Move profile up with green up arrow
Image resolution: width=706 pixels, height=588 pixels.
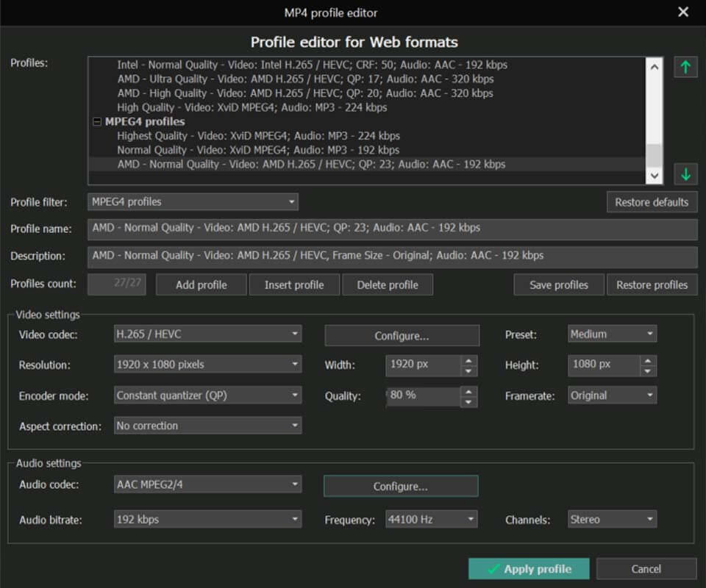coord(685,68)
